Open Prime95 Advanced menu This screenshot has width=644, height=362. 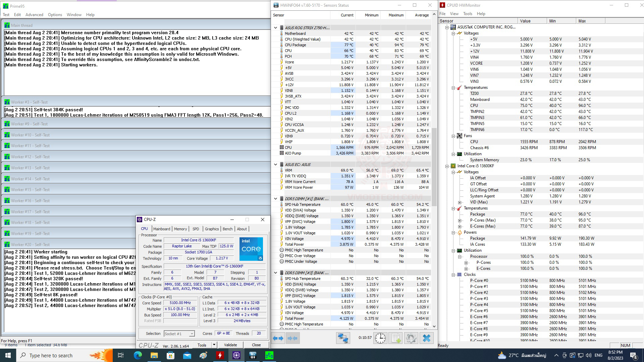pos(34,15)
